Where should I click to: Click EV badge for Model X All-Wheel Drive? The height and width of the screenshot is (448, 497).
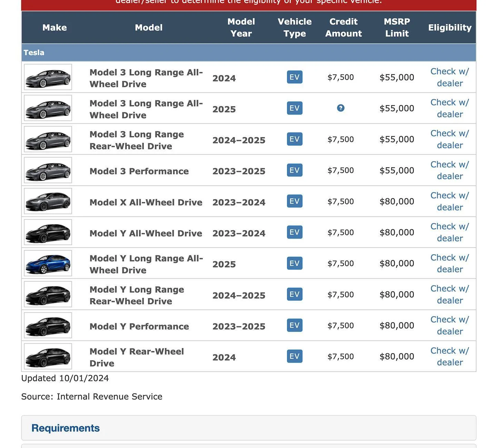pyautogui.click(x=295, y=201)
